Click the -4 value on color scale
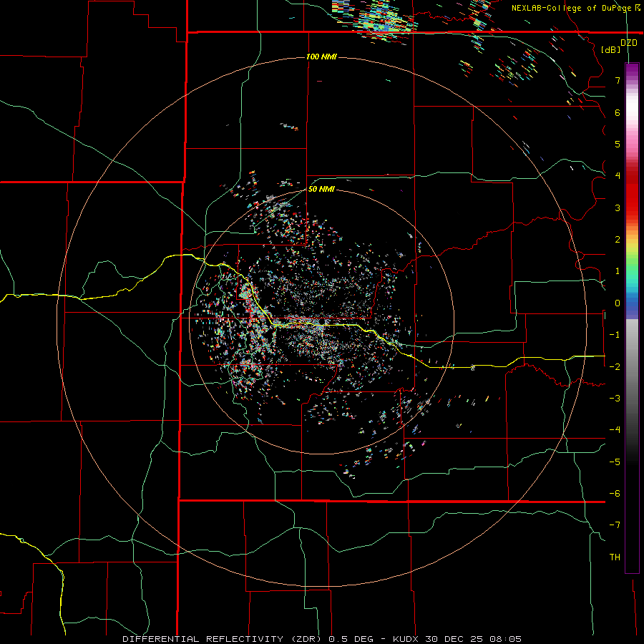The image size is (644, 644). [x=615, y=430]
